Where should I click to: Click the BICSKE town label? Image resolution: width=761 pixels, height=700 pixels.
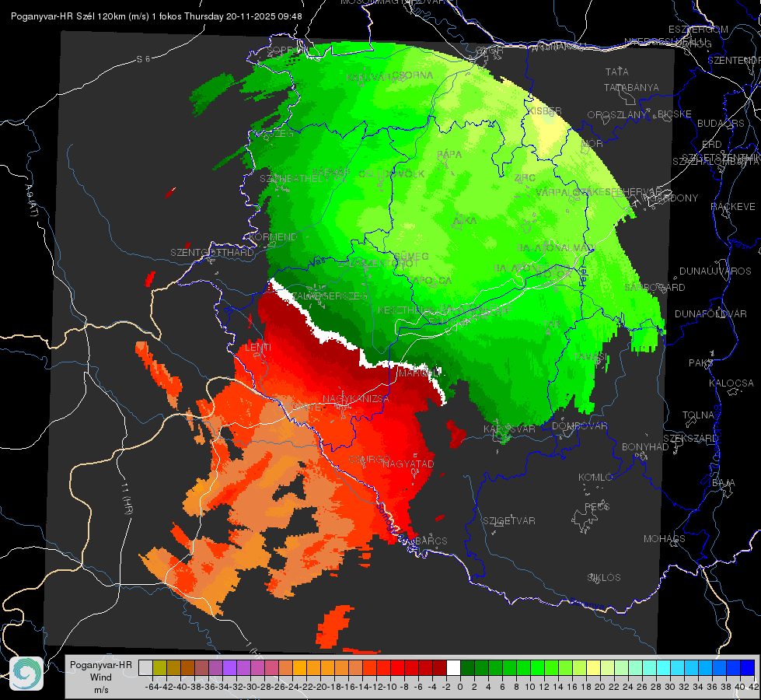pos(675,114)
